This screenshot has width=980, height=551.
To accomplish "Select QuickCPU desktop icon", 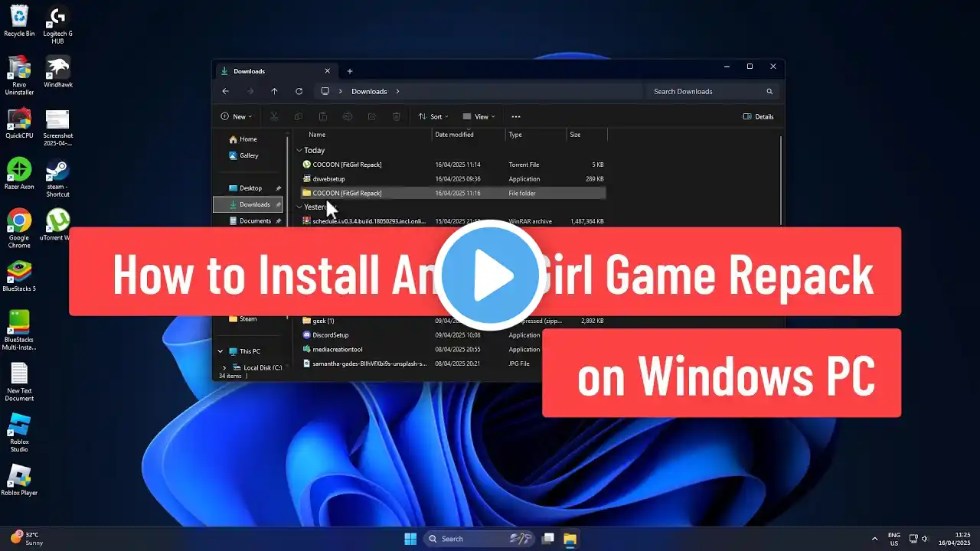I will 19,123.
